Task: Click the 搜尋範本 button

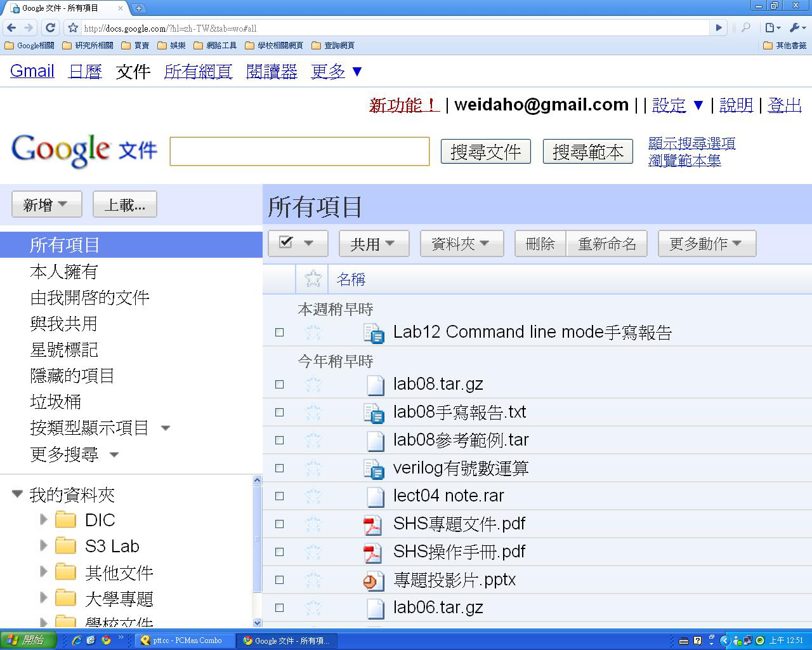Action: point(588,152)
